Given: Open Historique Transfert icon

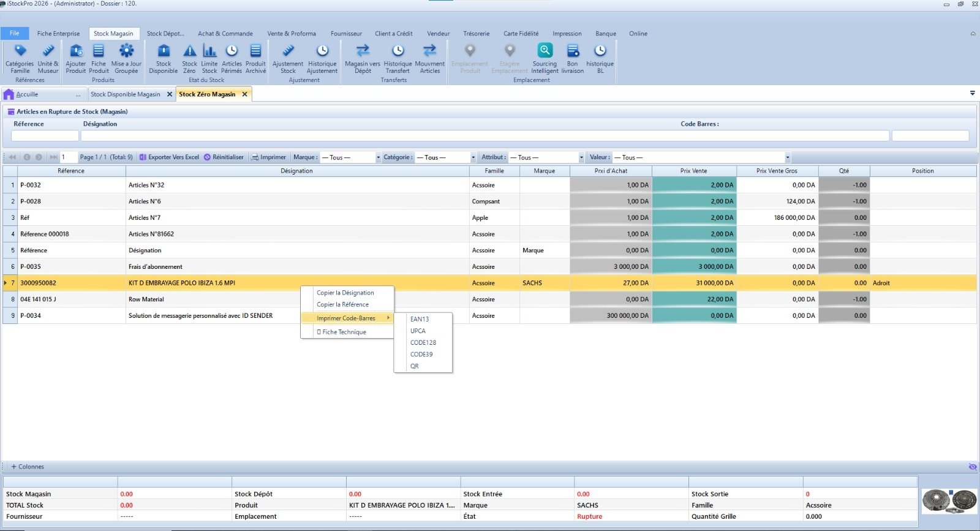Looking at the screenshot, I should point(398,59).
